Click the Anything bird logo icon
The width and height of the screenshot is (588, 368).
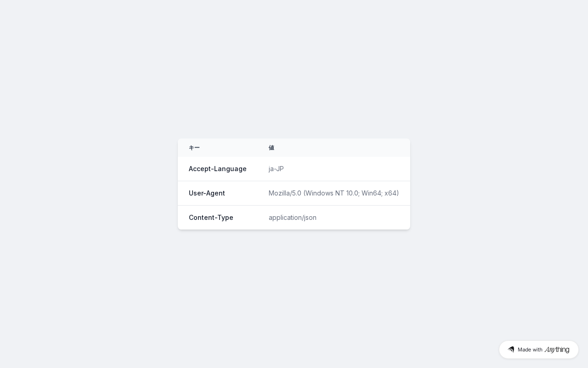511,350
